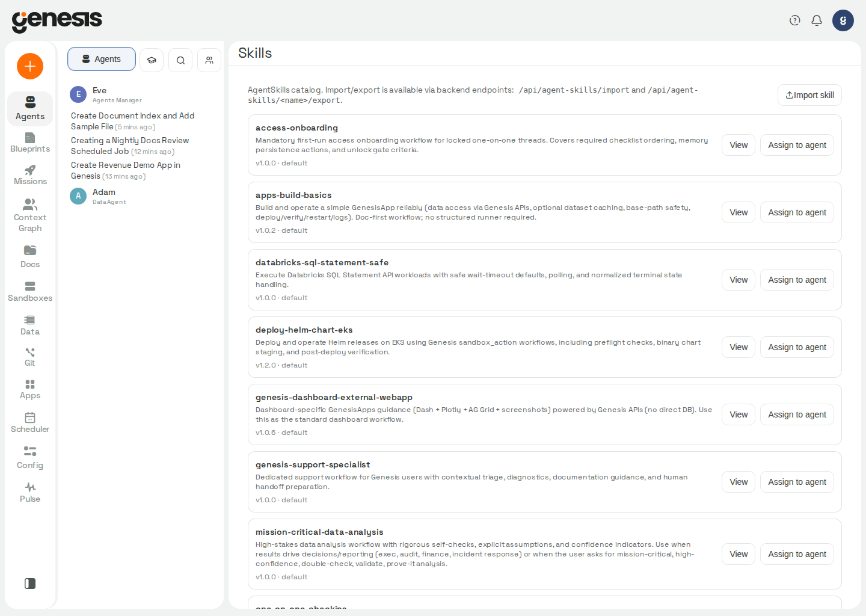Click the search magnifier icon
The image size is (866, 616).
[x=180, y=60]
